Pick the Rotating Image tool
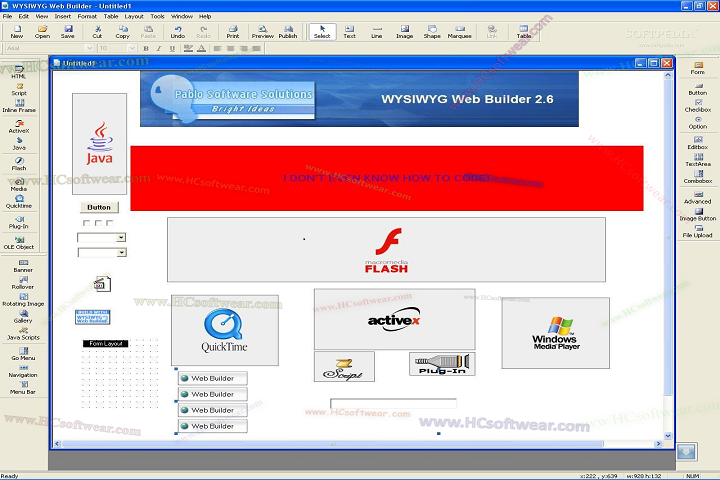 (22, 298)
